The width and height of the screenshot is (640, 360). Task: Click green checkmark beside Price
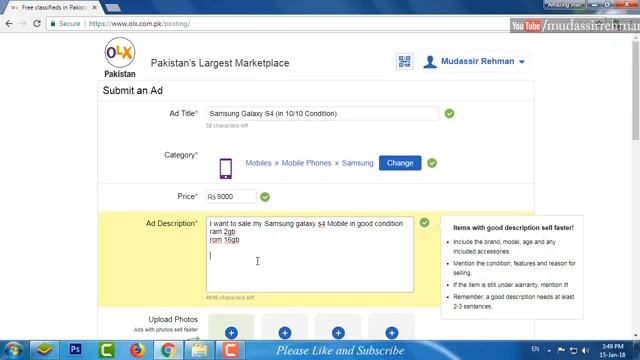coord(265,197)
